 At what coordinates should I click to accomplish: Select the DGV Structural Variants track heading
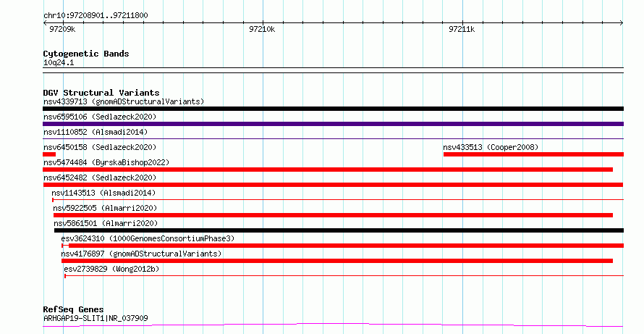pyautogui.click(x=101, y=93)
